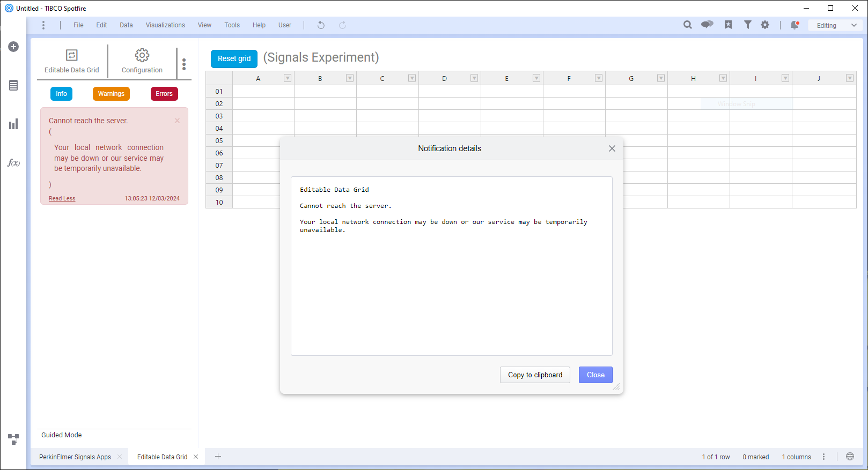Click the Read Less link

(62, 198)
